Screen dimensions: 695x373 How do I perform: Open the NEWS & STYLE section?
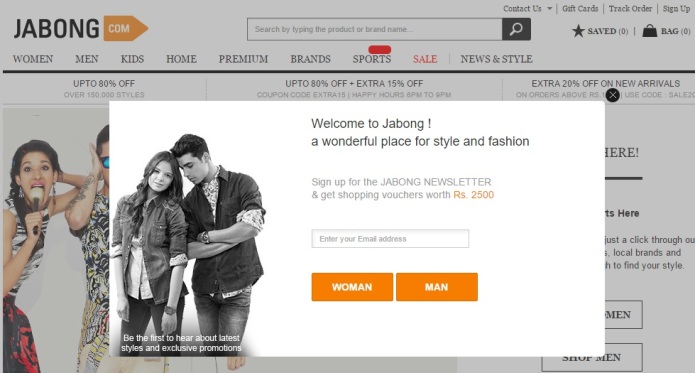pos(496,59)
